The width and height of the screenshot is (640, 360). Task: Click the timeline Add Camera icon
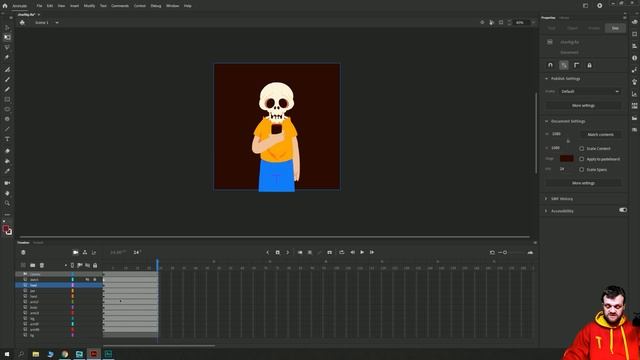click(76, 253)
